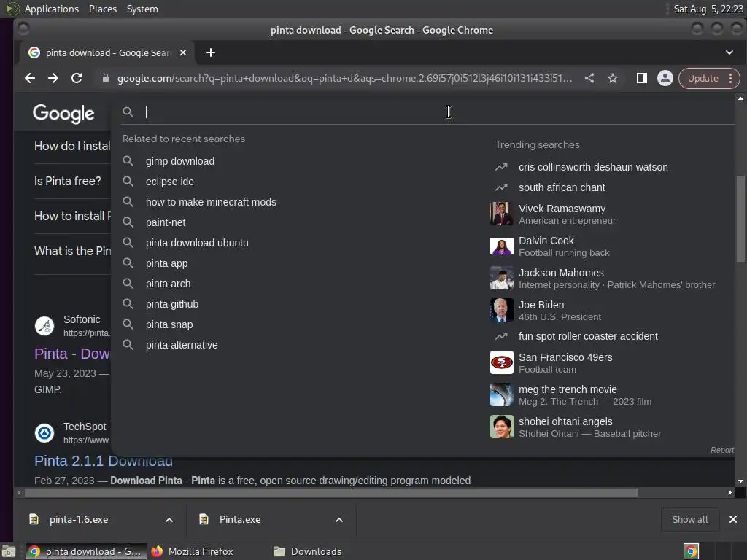Click Jackson Mahomes thumbnail
This screenshot has height=560, width=747.
click(x=502, y=279)
